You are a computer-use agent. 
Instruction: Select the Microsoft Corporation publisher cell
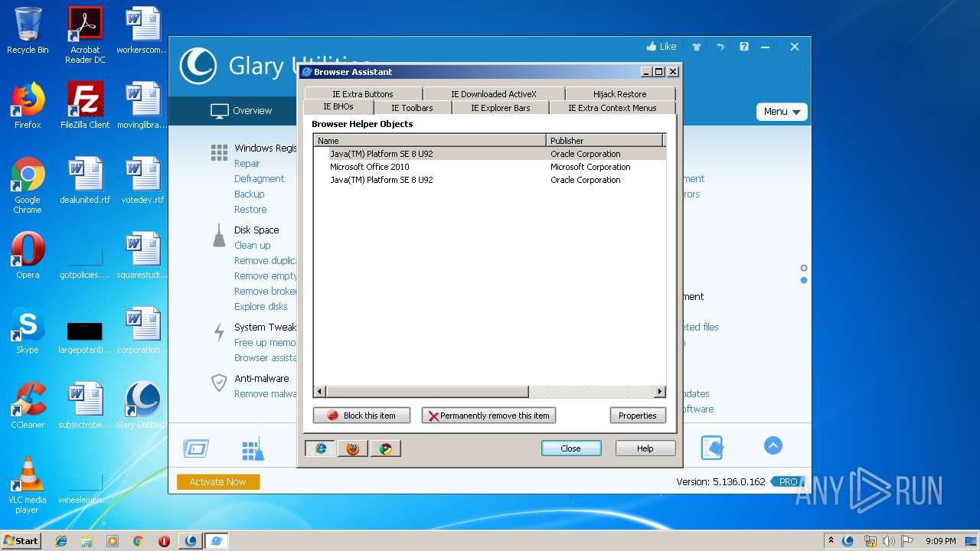[590, 167]
